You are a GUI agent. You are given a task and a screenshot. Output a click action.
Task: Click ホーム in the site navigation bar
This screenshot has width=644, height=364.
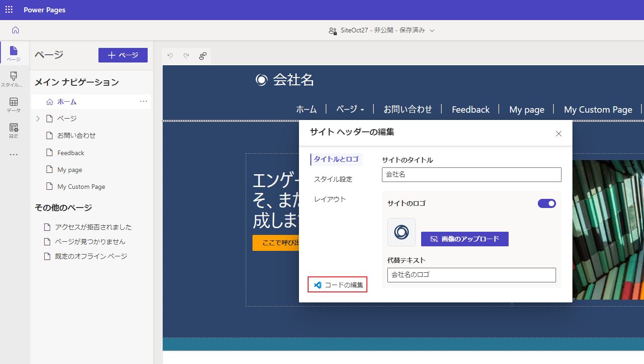point(306,109)
